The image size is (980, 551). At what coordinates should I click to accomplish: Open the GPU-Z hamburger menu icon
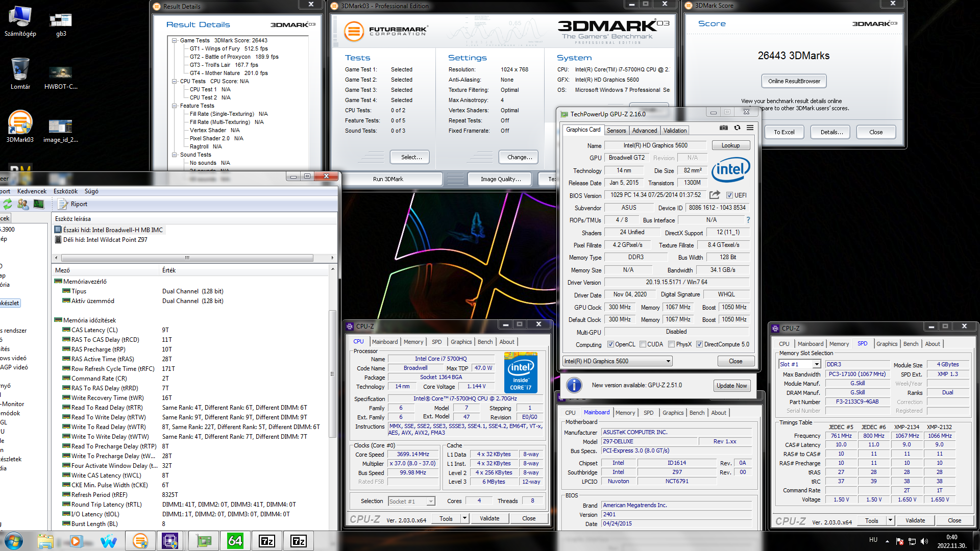click(x=750, y=128)
